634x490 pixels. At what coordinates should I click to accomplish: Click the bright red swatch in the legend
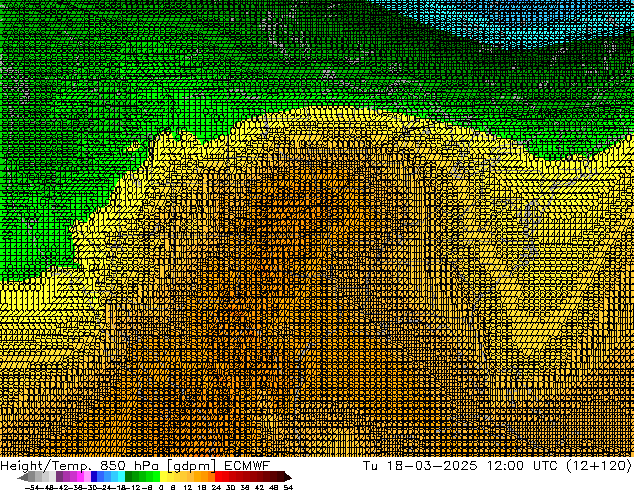(219, 476)
